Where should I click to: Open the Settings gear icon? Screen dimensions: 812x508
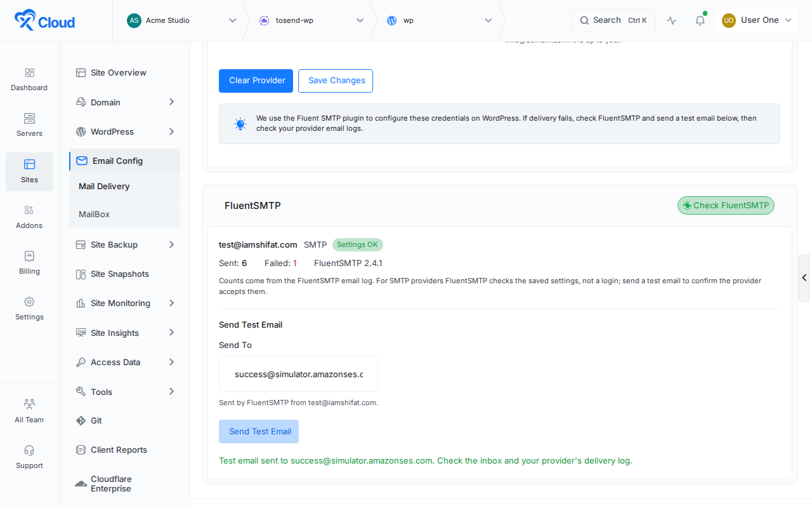[x=29, y=302]
